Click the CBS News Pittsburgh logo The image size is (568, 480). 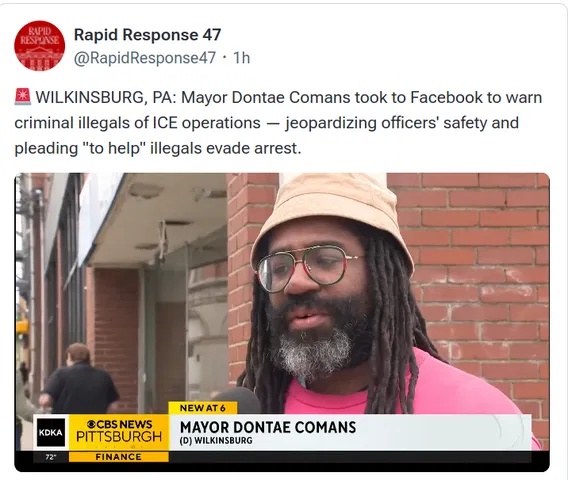(119, 432)
